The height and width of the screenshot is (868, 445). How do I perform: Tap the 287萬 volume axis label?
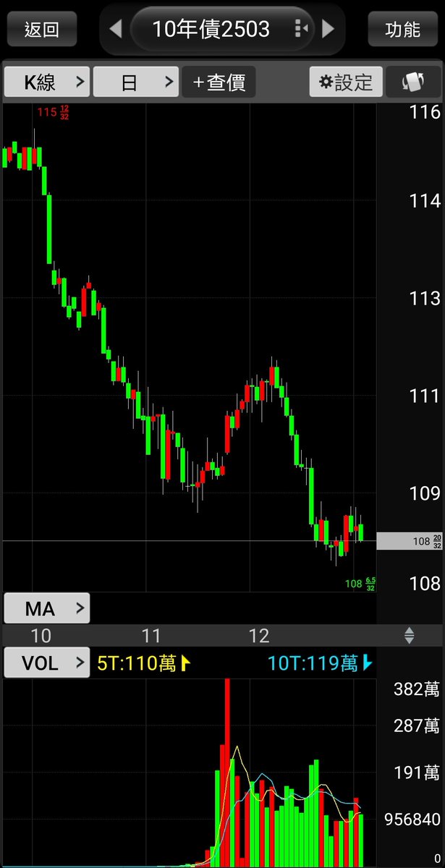(416, 726)
